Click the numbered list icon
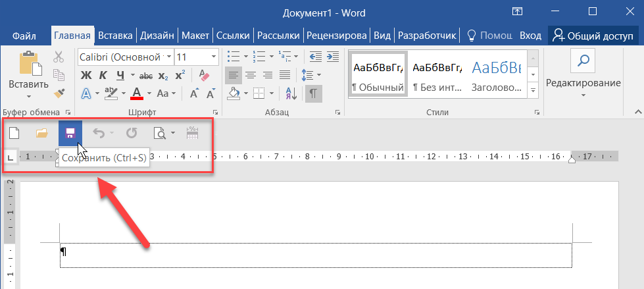The width and height of the screenshot is (644, 289). [x=259, y=57]
